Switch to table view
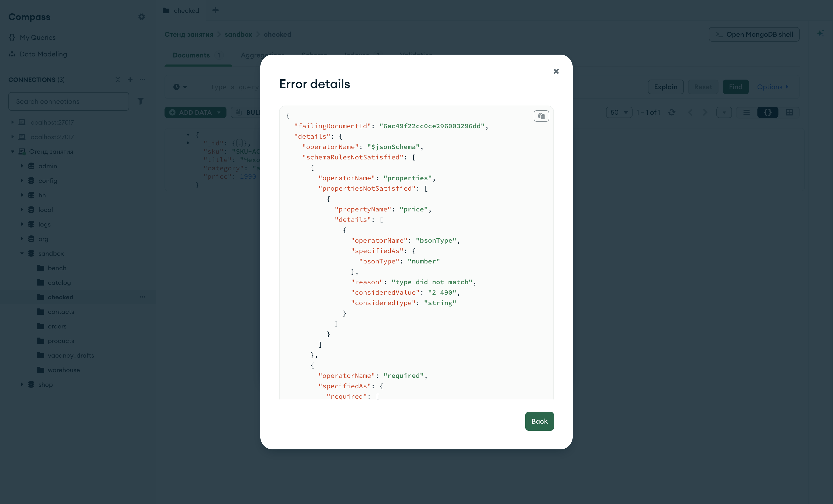 789,113
